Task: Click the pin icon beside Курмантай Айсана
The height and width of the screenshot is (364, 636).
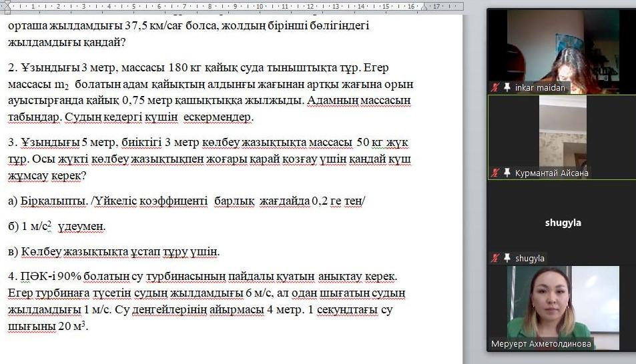Action: pos(507,173)
